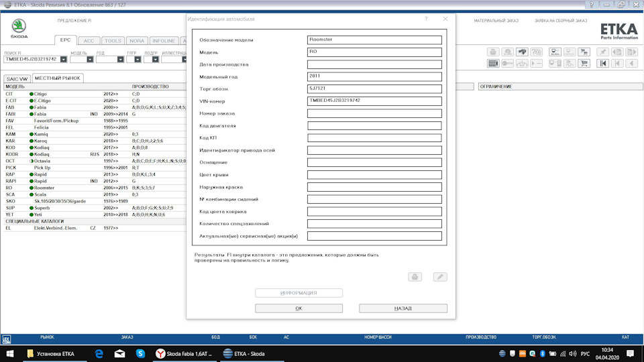Click the Bluetooth tray icon
Viewport: 644px width, 362px height.
[542, 353]
